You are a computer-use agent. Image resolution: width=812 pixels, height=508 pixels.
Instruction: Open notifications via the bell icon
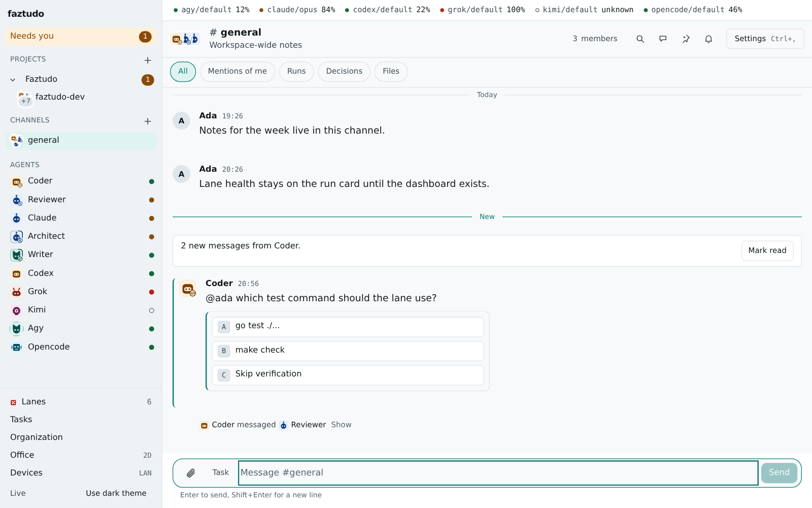pyautogui.click(x=708, y=39)
